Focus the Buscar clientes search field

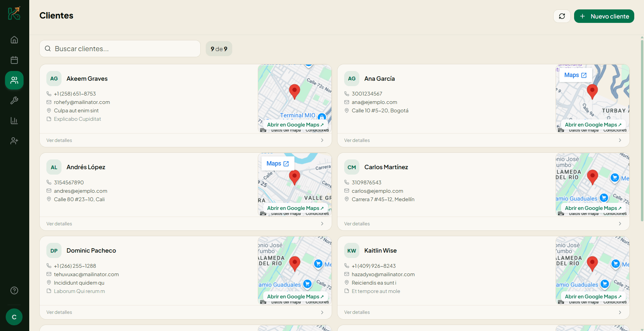pyautogui.click(x=120, y=49)
